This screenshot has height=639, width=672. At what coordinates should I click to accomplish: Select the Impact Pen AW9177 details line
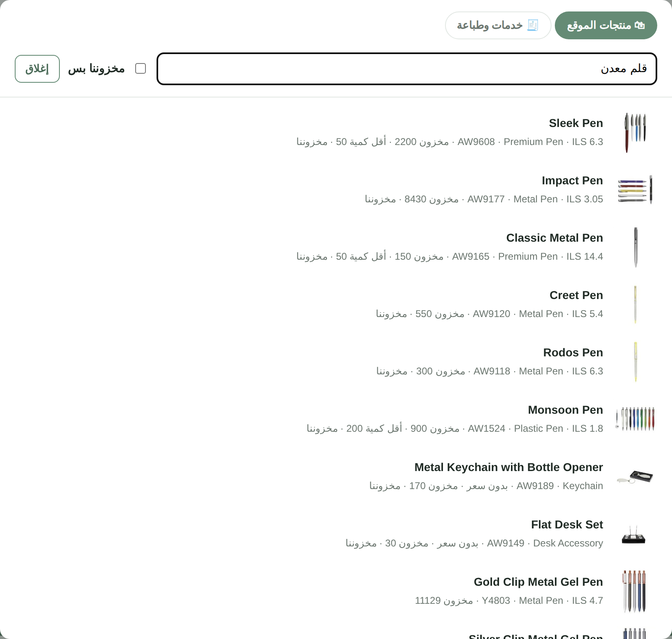point(484,199)
